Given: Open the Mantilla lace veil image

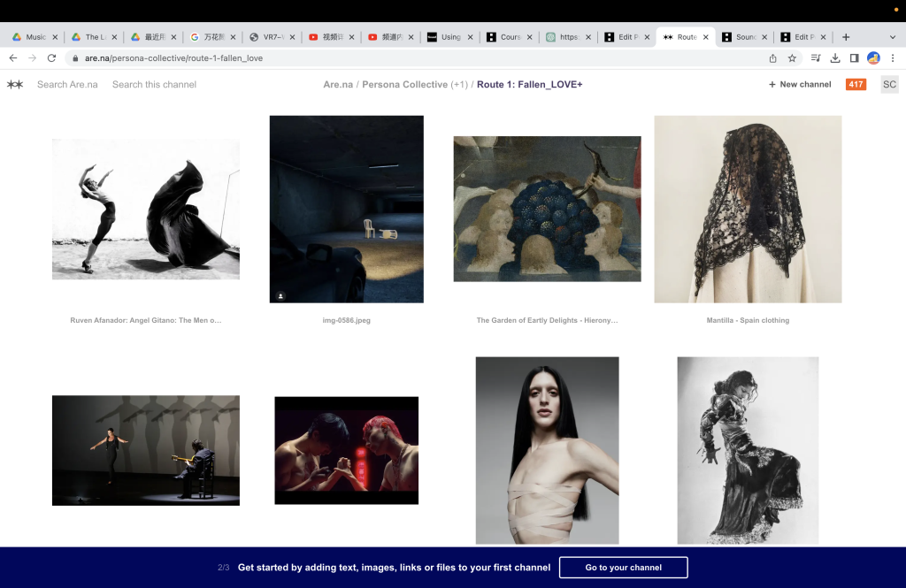Looking at the screenshot, I should click(x=748, y=209).
